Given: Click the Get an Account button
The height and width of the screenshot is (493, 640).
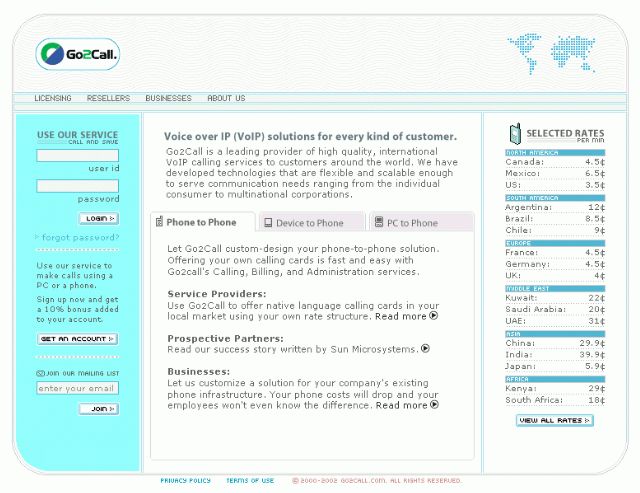Looking at the screenshot, I should coord(78,339).
